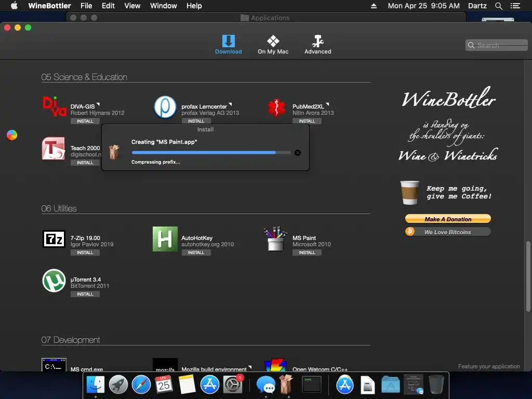Screen dimensions: 532x399
Task: Install µTorrent 3.4
Action: coord(85,294)
